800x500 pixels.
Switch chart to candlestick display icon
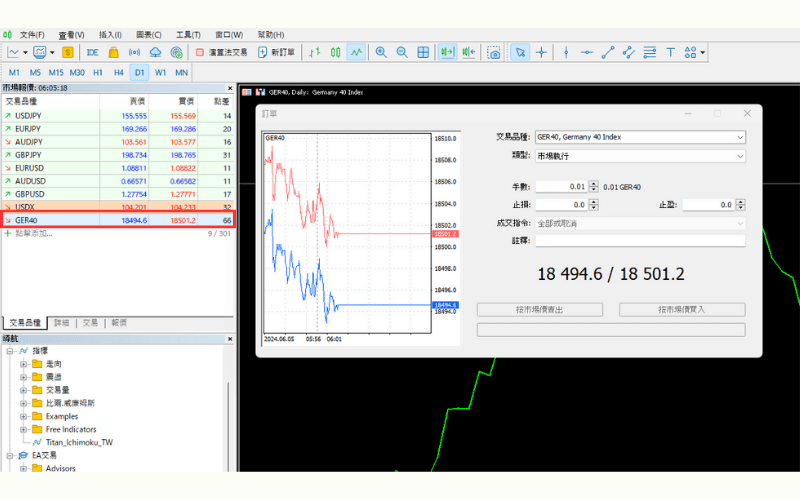tap(336, 52)
